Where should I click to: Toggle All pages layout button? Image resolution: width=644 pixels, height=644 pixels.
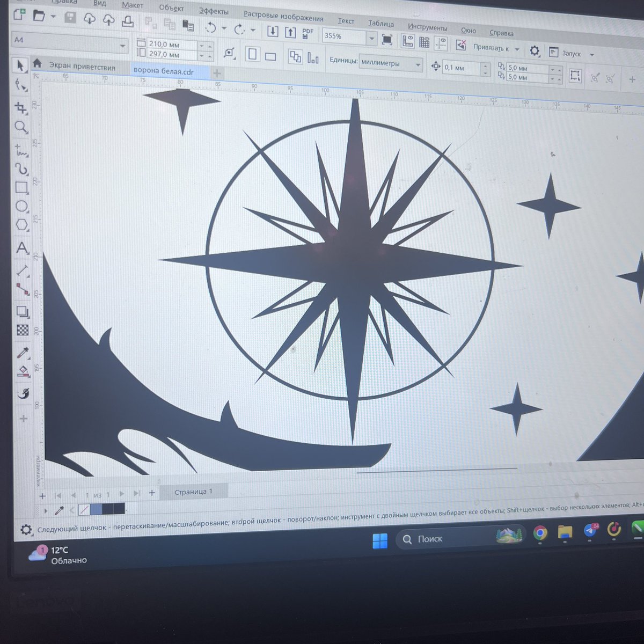pyautogui.click(x=295, y=57)
